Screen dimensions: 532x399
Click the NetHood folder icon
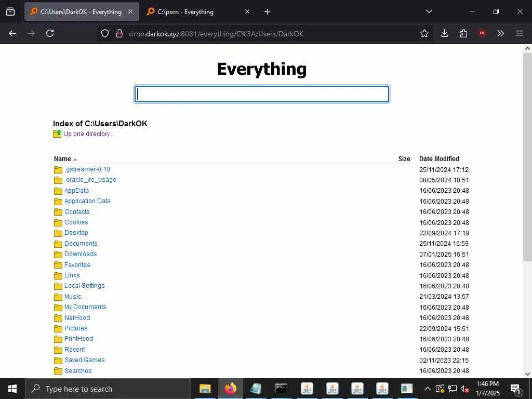pyautogui.click(x=58, y=318)
